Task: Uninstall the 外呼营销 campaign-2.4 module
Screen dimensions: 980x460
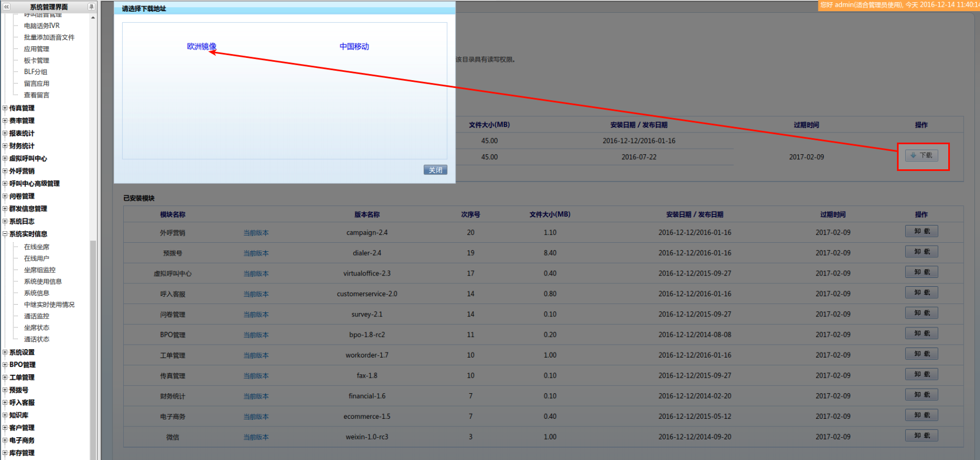Action: pyautogui.click(x=921, y=231)
